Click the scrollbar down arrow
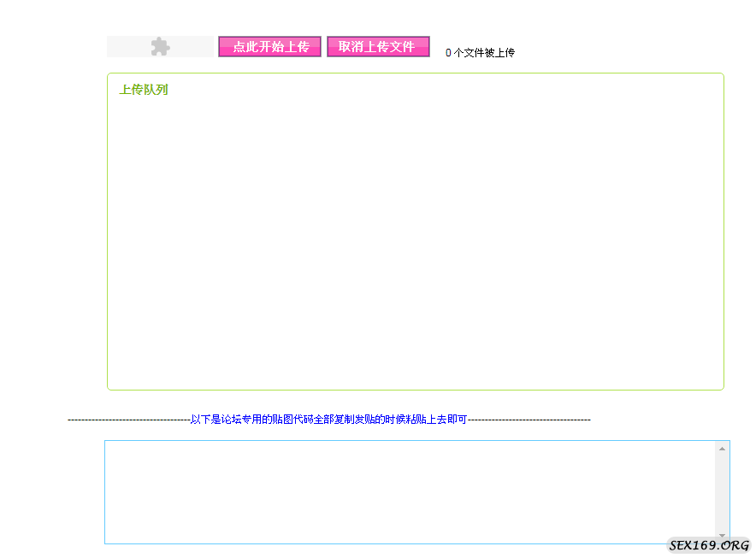756x558 pixels. pos(723,534)
